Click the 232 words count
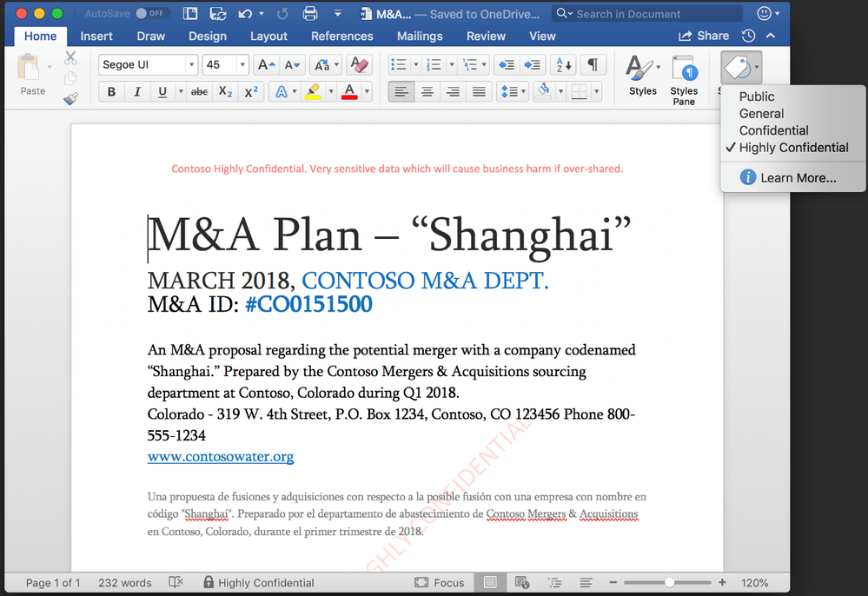 coord(124,583)
